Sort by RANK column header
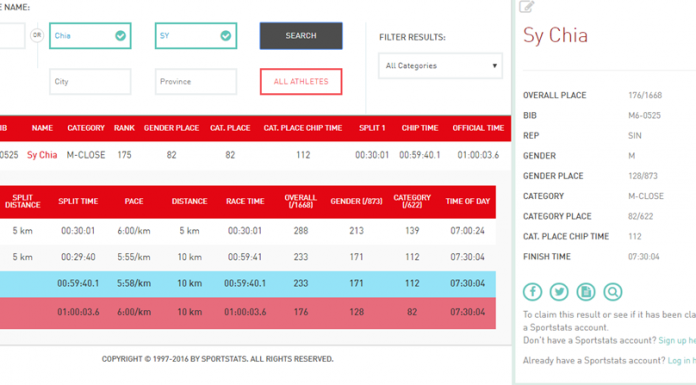 tap(124, 128)
